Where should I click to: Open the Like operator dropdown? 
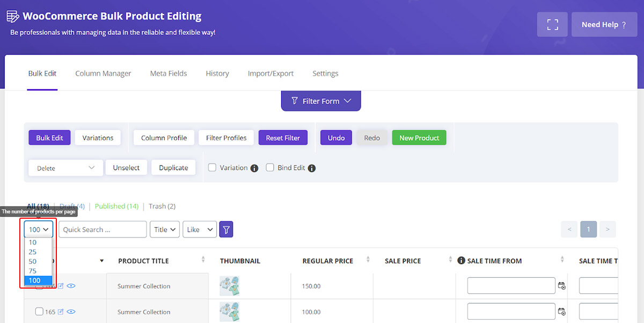tap(200, 229)
